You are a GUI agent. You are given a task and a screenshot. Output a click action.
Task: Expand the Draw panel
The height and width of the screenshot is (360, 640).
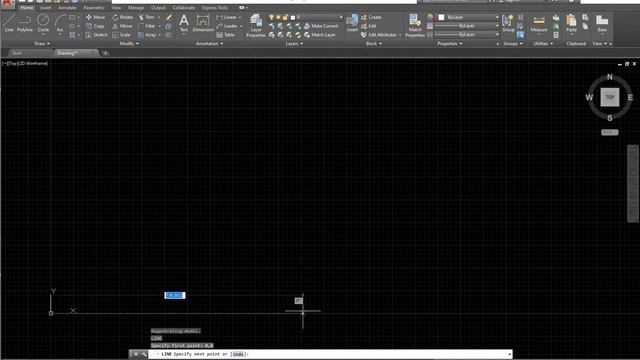[x=42, y=44]
